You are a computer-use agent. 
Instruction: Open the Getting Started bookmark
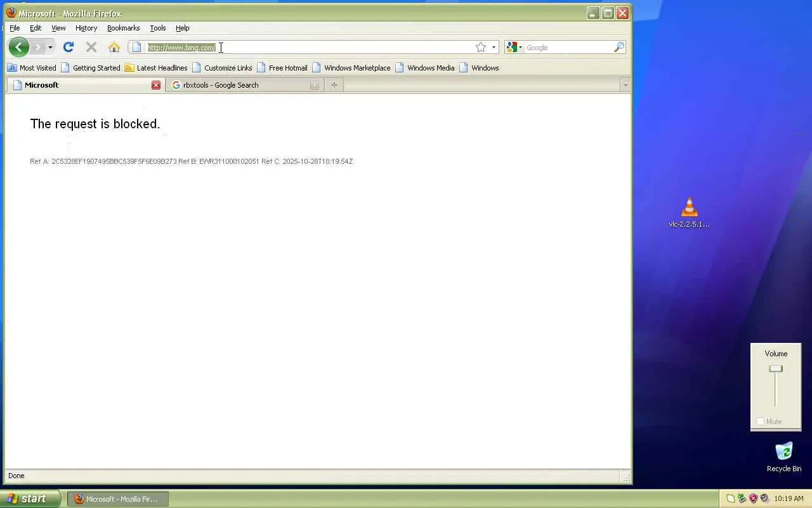pyautogui.click(x=90, y=67)
